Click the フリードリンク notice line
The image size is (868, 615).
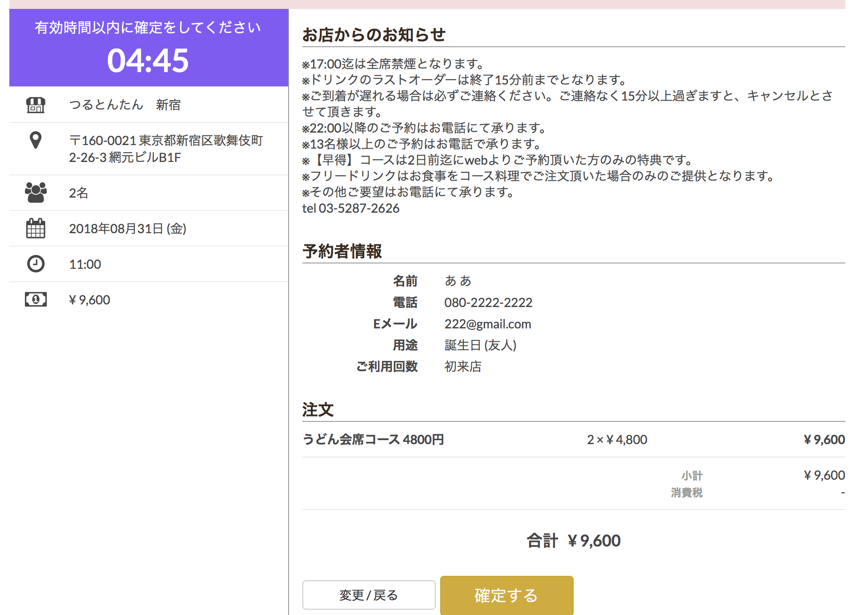(538, 176)
